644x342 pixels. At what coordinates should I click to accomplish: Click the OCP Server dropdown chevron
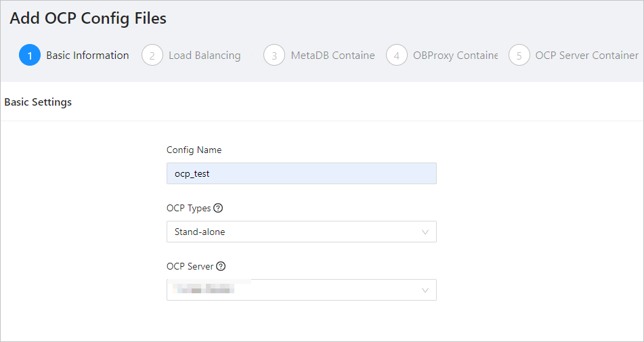click(x=425, y=290)
